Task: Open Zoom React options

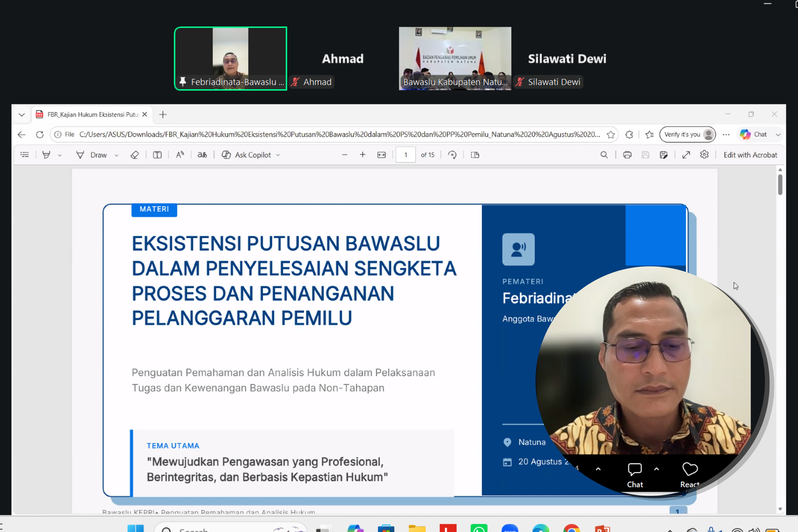Action: tap(690, 475)
